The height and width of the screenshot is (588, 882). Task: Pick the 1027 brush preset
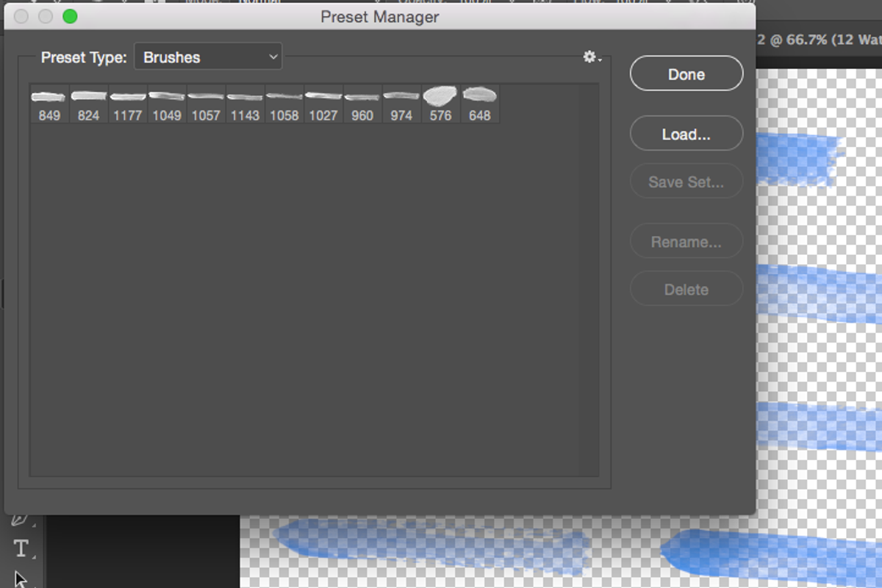pos(323,104)
